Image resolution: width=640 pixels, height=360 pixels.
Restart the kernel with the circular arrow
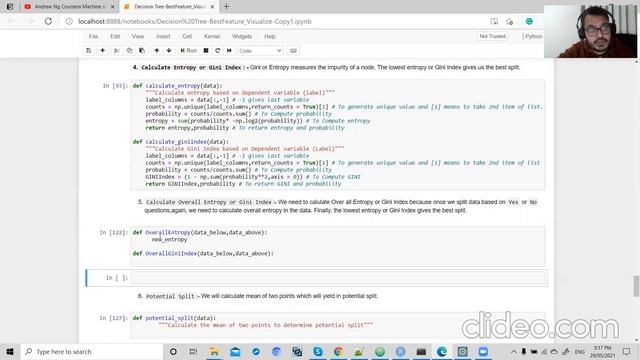218,51
